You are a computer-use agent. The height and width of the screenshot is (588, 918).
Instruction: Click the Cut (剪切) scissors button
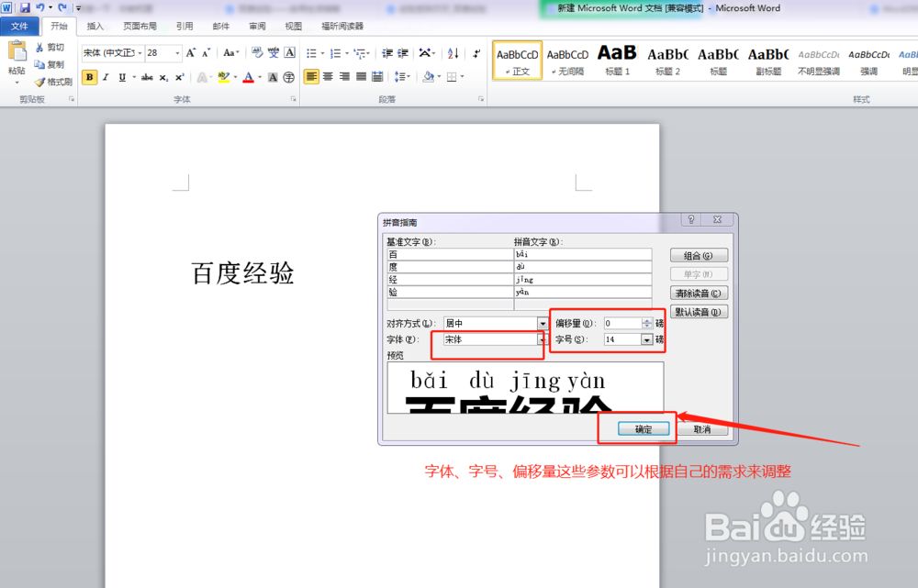pyautogui.click(x=50, y=47)
